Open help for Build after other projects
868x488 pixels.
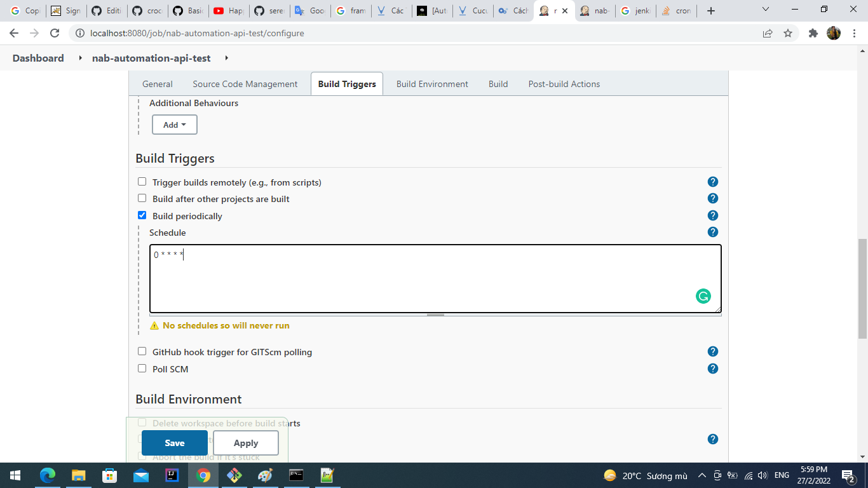click(713, 198)
